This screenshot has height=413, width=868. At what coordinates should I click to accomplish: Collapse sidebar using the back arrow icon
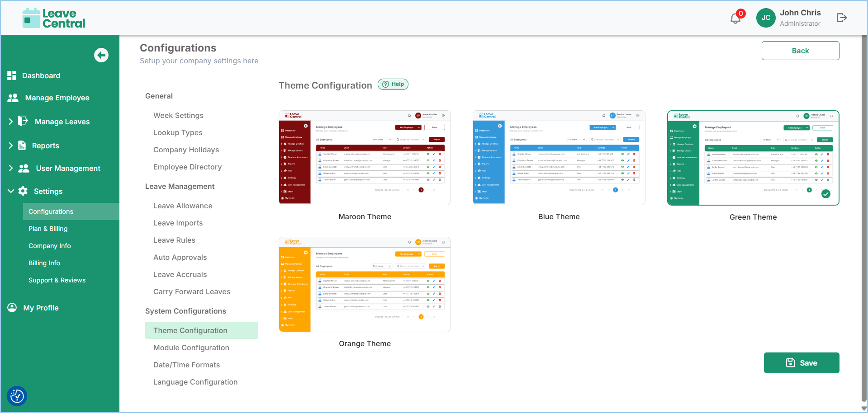pos(101,55)
